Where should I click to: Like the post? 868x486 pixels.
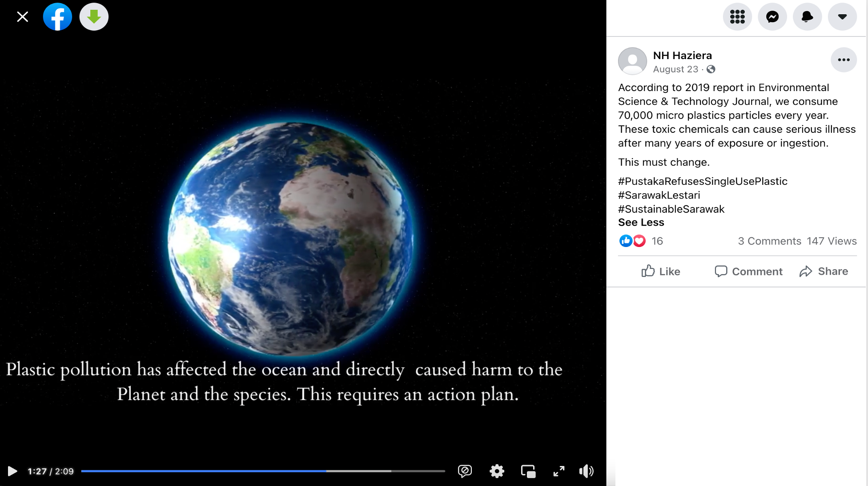pos(660,271)
